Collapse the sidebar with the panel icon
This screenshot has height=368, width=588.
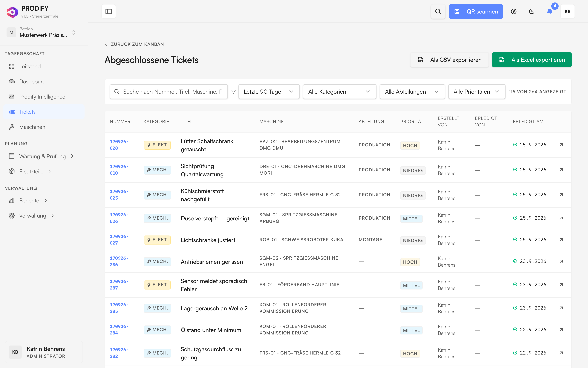click(x=108, y=11)
